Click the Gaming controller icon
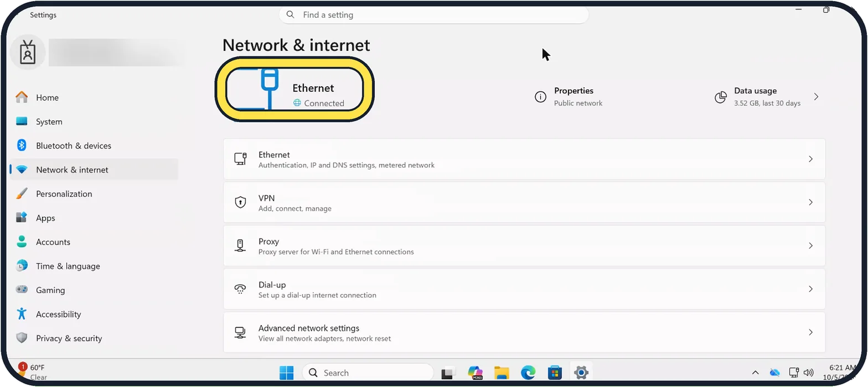Image resolution: width=868 pixels, height=387 pixels. coord(22,290)
